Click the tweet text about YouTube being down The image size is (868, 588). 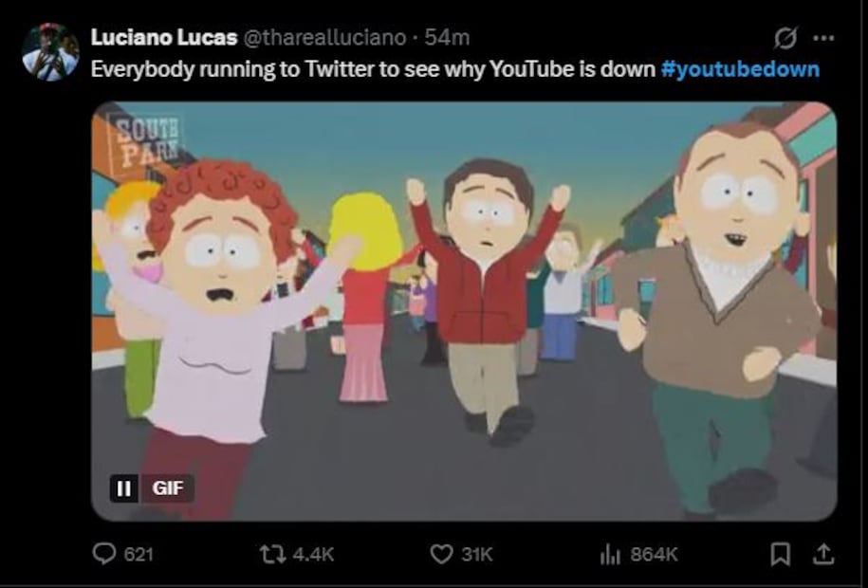point(375,70)
